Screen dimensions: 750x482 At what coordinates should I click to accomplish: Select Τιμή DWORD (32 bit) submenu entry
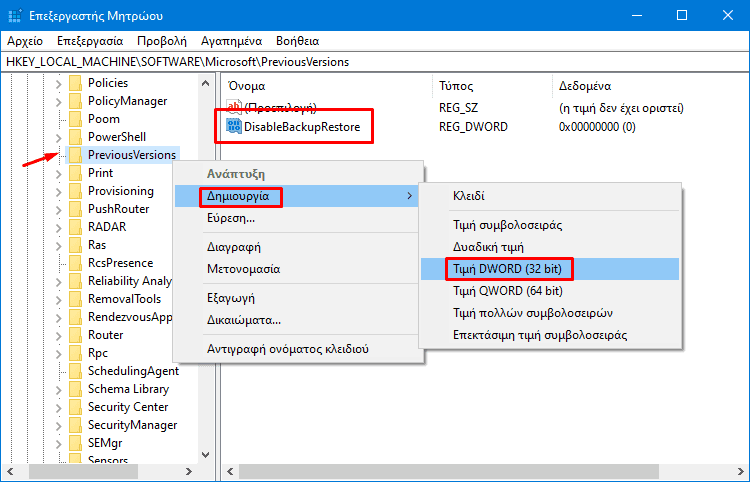[550, 269]
